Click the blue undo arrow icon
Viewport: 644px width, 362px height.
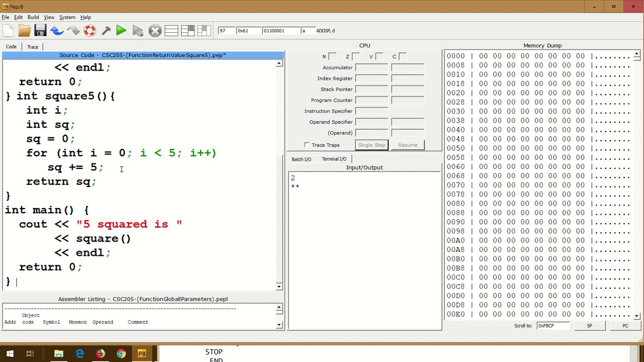[57, 31]
